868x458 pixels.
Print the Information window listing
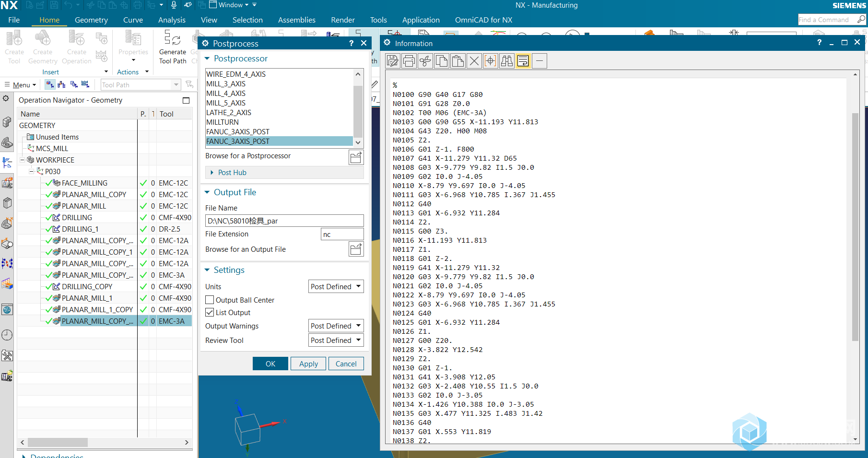[x=409, y=61]
